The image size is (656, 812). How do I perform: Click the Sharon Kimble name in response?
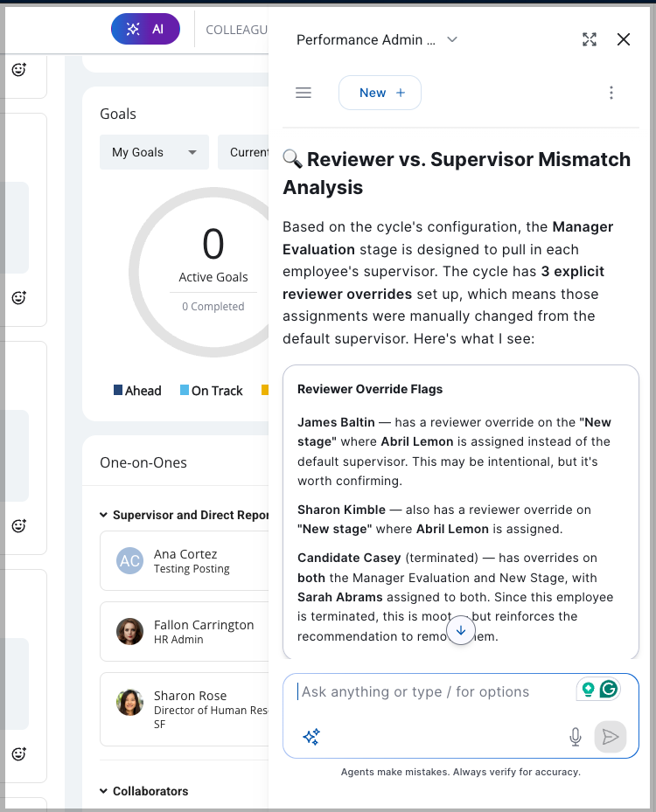tap(341, 510)
